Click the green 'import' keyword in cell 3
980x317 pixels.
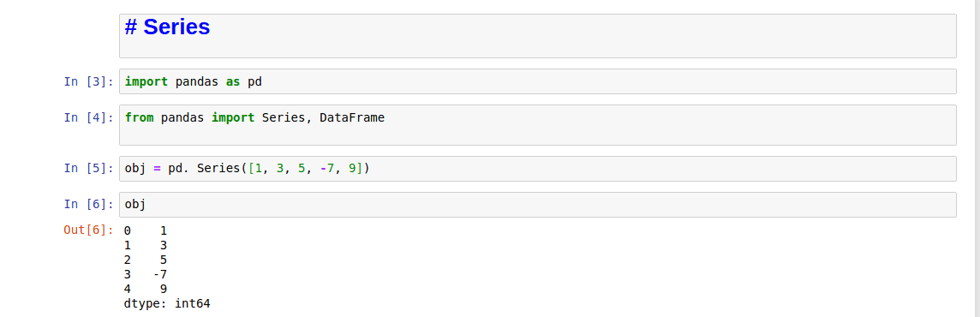pyautogui.click(x=146, y=82)
